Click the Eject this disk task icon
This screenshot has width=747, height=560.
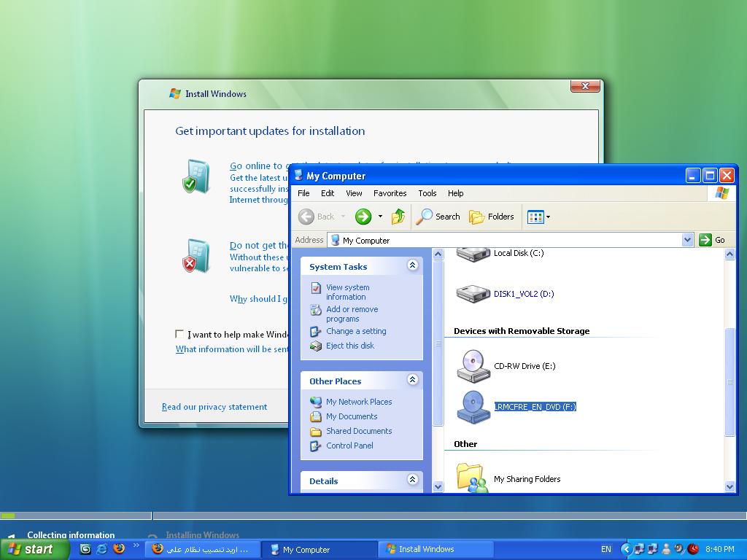tap(315, 346)
